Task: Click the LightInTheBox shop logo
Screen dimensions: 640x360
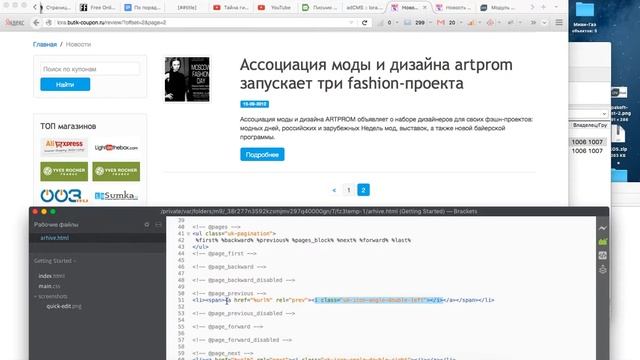Action: point(116,147)
